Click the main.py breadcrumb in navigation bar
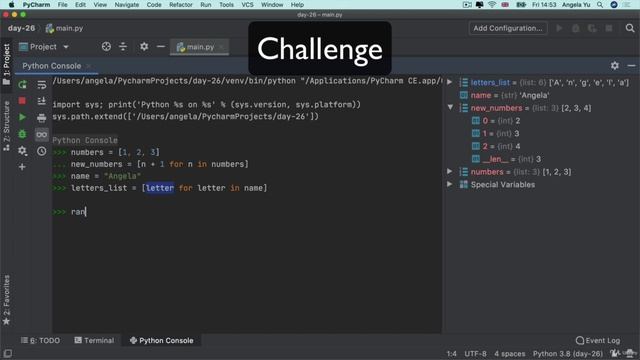This screenshot has width=640, height=360. tap(64, 28)
